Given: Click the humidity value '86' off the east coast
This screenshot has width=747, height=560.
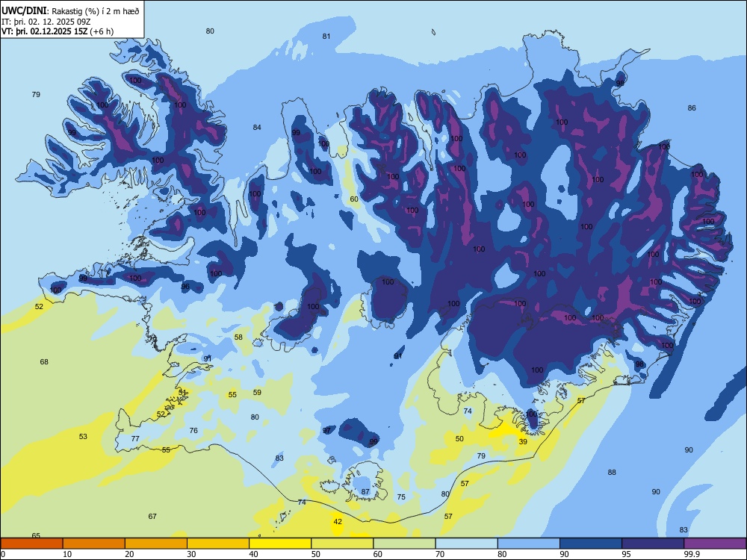Looking at the screenshot, I should coord(692,108).
